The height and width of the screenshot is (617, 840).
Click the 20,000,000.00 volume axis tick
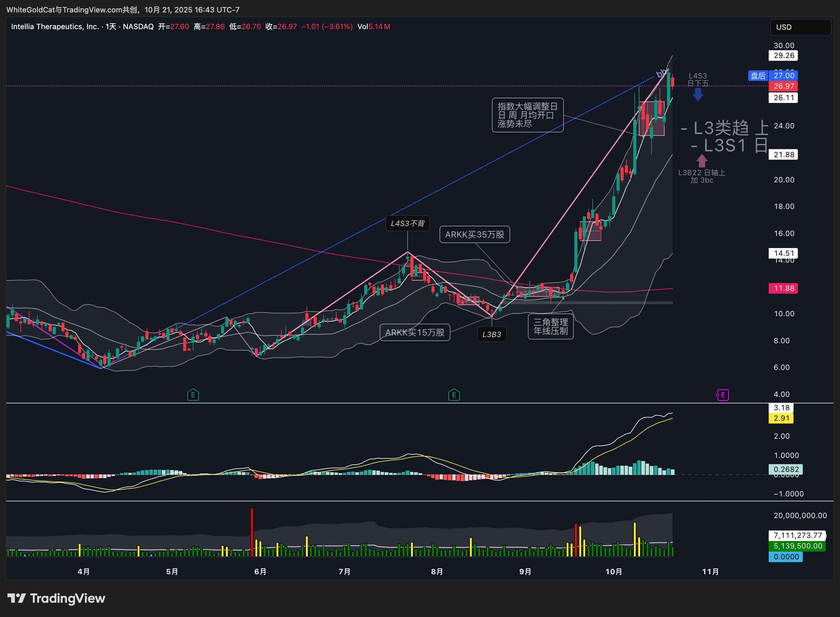point(800,515)
